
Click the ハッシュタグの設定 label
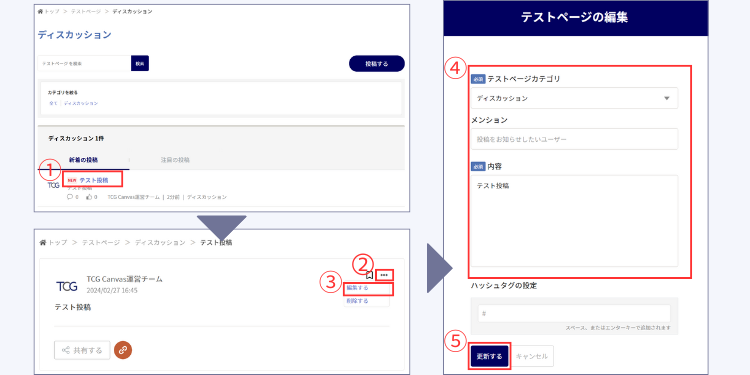click(504, 286)
